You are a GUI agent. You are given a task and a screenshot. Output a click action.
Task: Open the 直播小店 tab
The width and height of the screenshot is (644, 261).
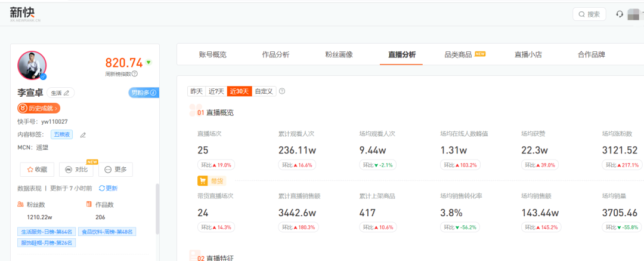(528, 55)
